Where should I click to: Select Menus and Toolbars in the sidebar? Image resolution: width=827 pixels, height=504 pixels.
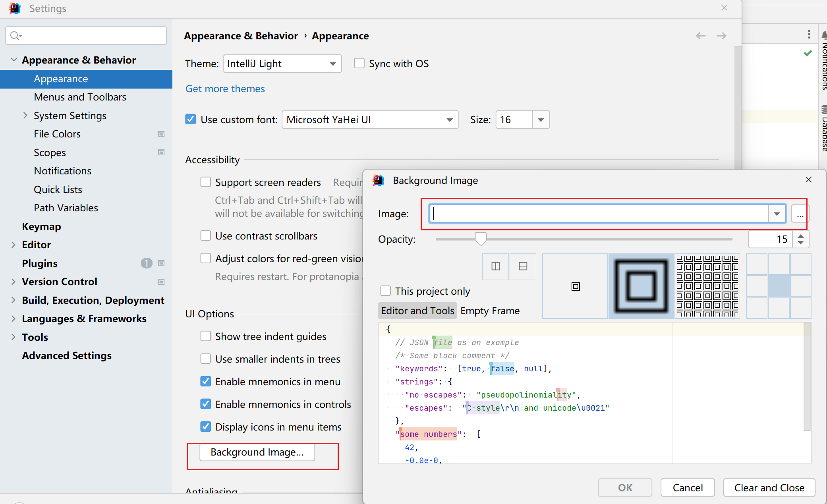pos(80,97)
